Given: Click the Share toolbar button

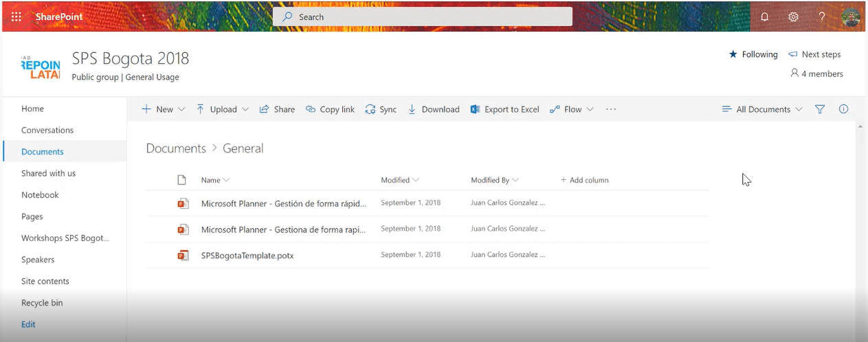Looking at the screenshot, I should click(277, 109).
